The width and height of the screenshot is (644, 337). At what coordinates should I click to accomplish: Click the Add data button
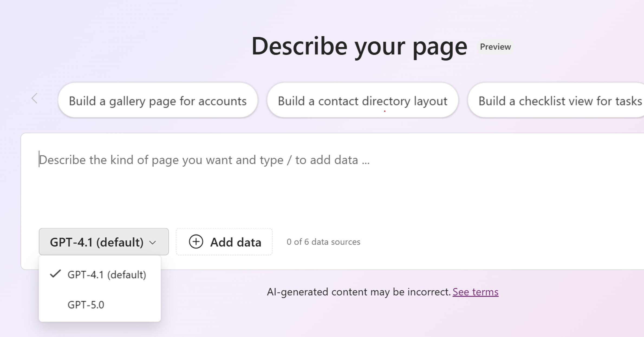click(224, 242)
